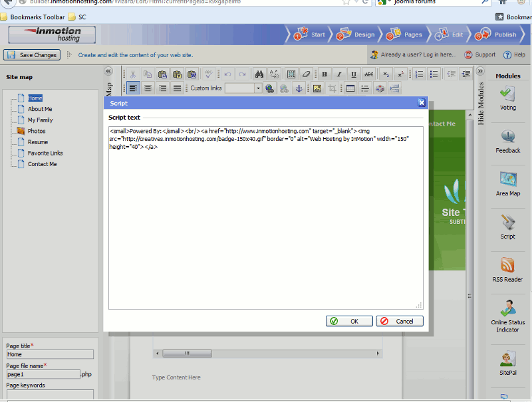The image size is (532, 402).
Task: Toggle Subscript formatting
Action: point(386,74)
